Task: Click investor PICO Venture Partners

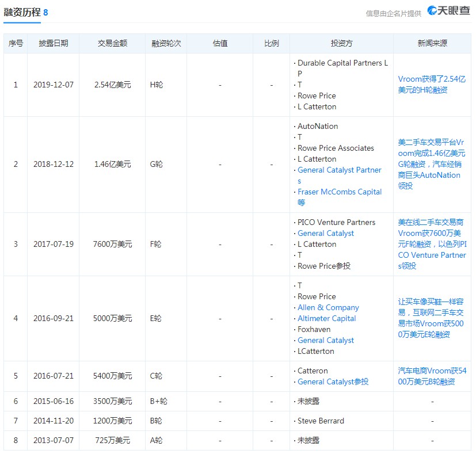Action: pos(336,223)
